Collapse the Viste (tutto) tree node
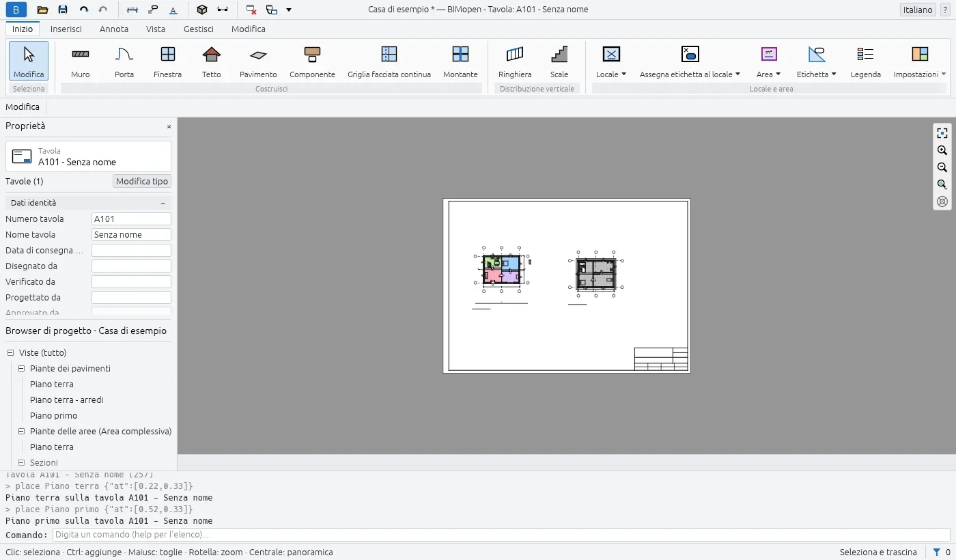This screenshot has width=956, height=560. pyautogui.click(x=11, y=353)
